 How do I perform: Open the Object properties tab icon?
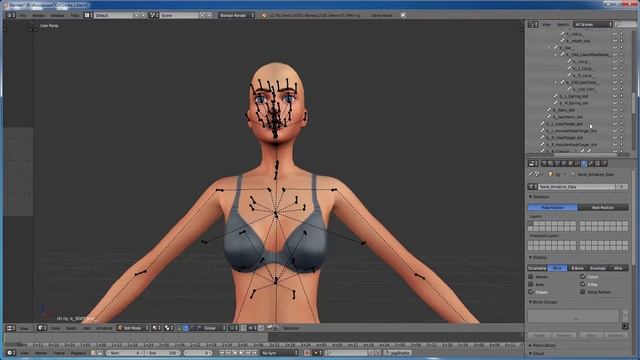point(570,163)
